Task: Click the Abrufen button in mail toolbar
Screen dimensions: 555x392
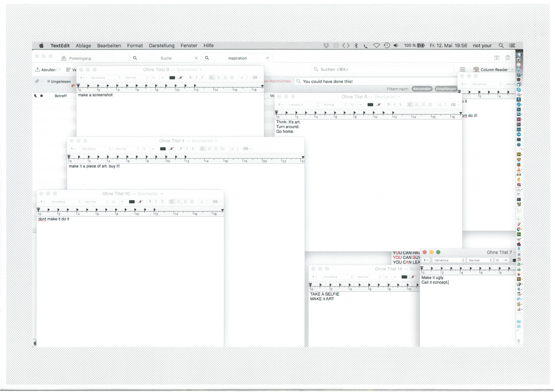Action: tap(46, 70)
